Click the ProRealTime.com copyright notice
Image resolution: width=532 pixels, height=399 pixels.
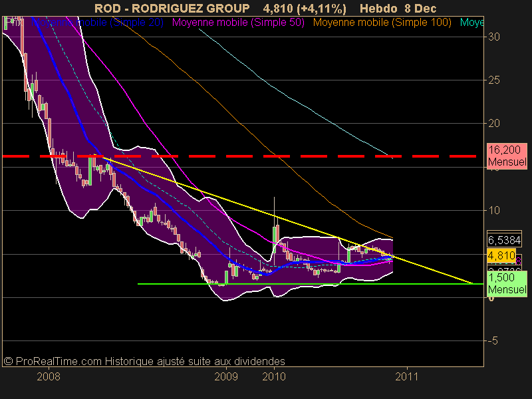point(144,361)
